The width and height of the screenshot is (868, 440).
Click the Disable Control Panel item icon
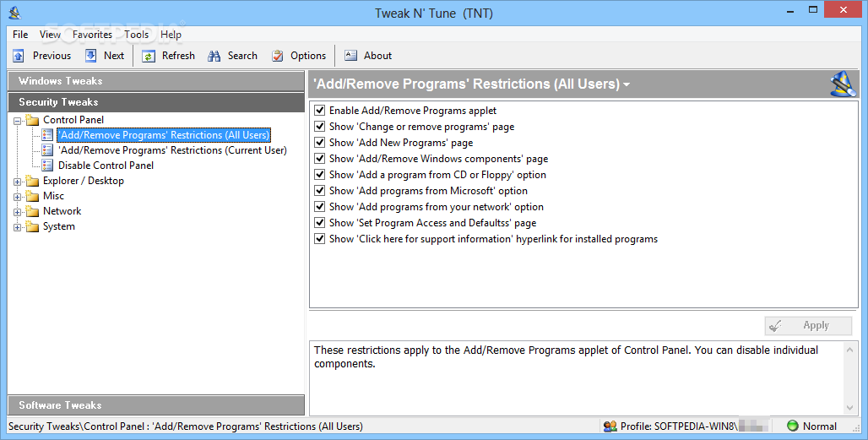[47, 166]
